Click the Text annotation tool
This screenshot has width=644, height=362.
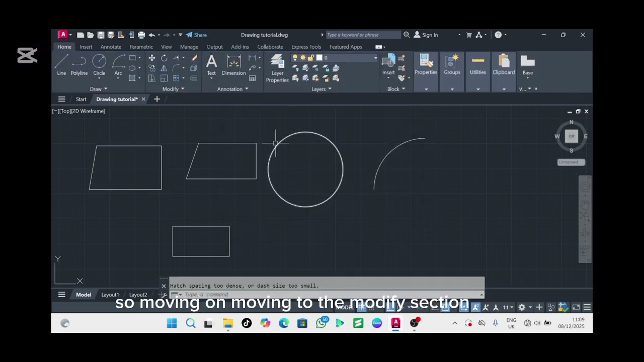coord(211,65)
